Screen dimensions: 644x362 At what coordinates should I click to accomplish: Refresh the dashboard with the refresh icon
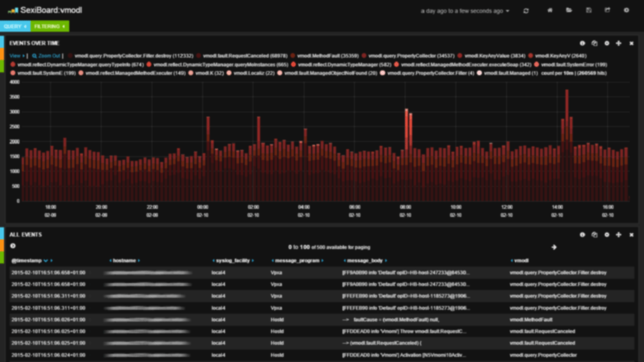tap(526, 11)
